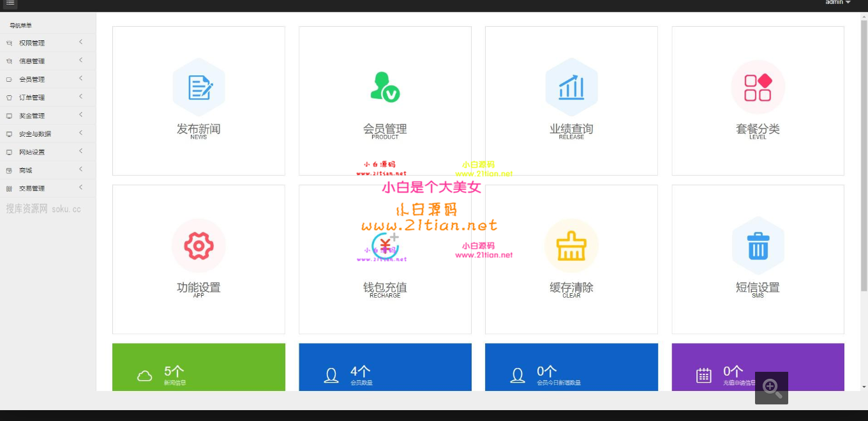Open the 缓存清除 broom icon
Viewport: 868px width, 421px height.
click(x=571, y=246)
